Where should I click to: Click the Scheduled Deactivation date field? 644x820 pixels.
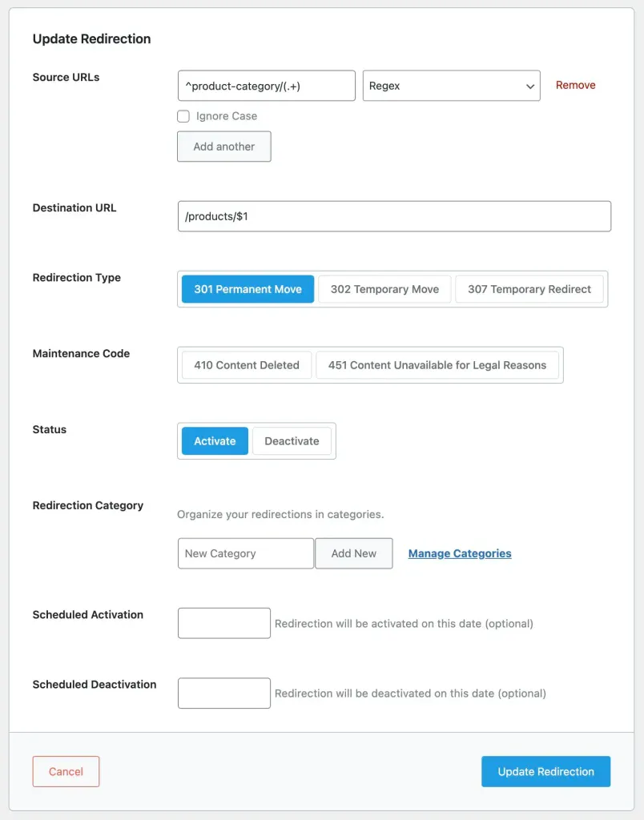224,693
